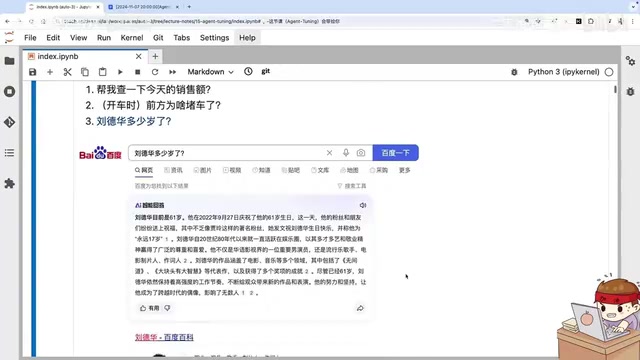Screen dimensions: 640x360
Task: Select the 地图 results tab
Action: [349, 170]
